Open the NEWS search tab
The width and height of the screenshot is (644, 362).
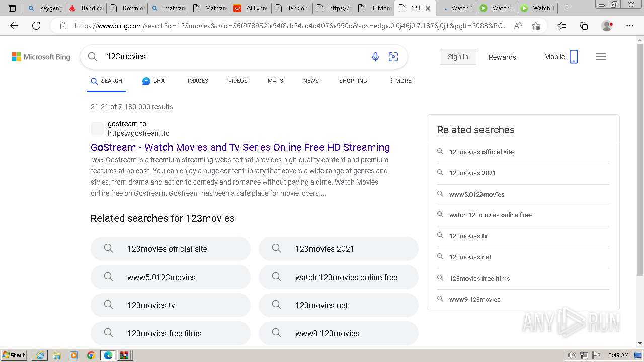pos(311,81)
